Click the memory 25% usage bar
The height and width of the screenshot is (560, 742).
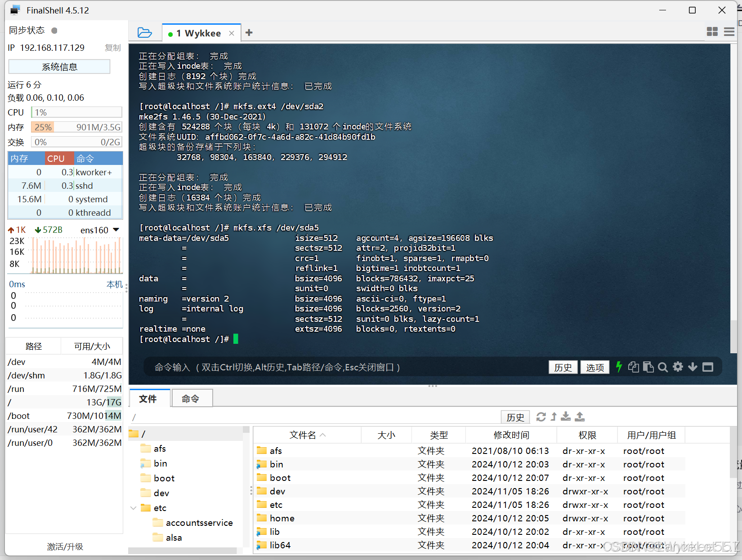pos(76,127)
